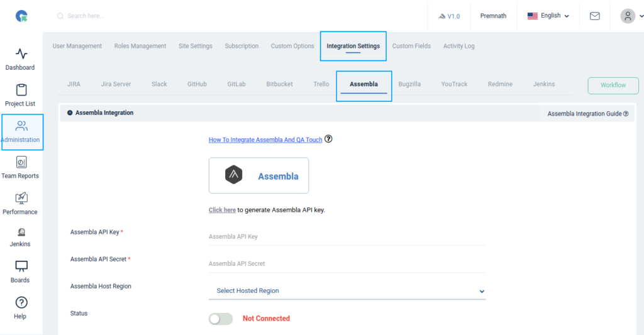Click the help icon beside integration link

328,139
